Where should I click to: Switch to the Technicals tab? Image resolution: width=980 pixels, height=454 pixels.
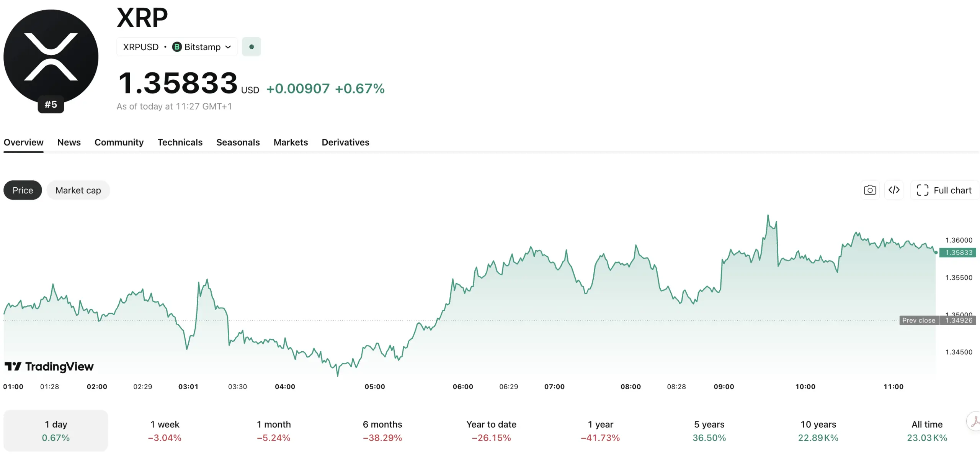click(x=180, y=142)
